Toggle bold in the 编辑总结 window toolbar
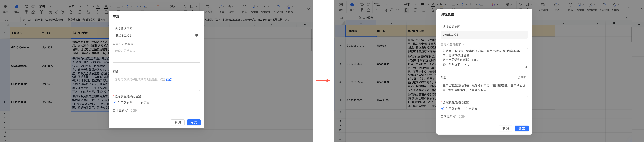The width and height of the screenshot is (644, 142). click(406, 10)
